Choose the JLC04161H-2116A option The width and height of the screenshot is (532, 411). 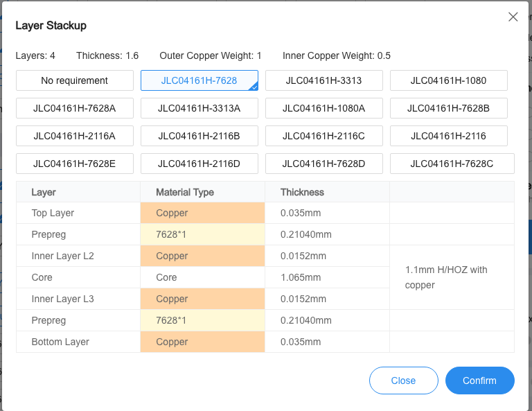(75, 136)
